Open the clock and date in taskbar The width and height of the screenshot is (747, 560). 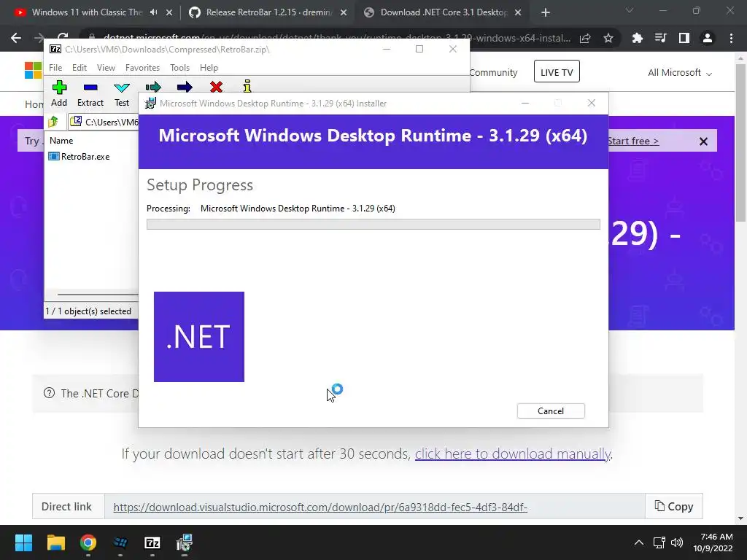713,542
